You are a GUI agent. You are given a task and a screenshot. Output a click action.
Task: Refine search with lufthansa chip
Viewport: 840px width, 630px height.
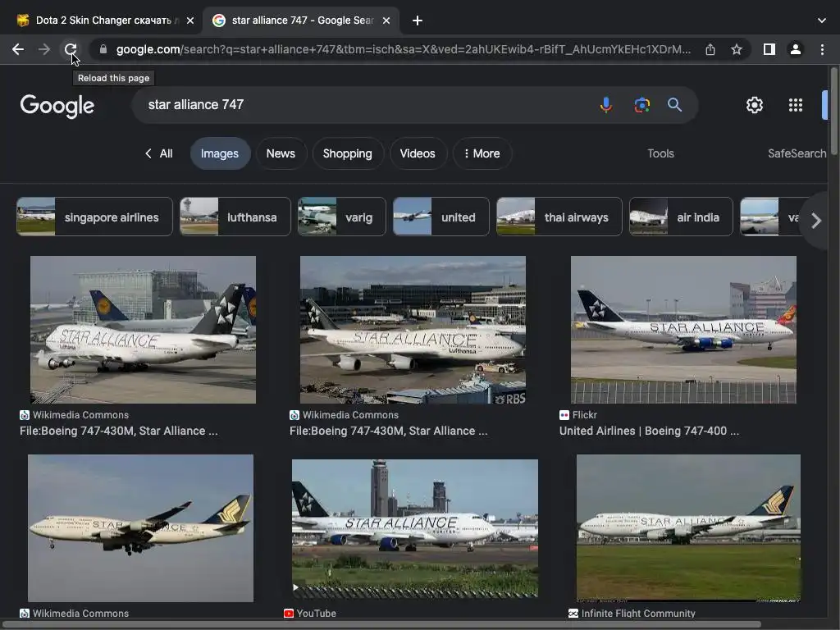click(x=235, y=217)
